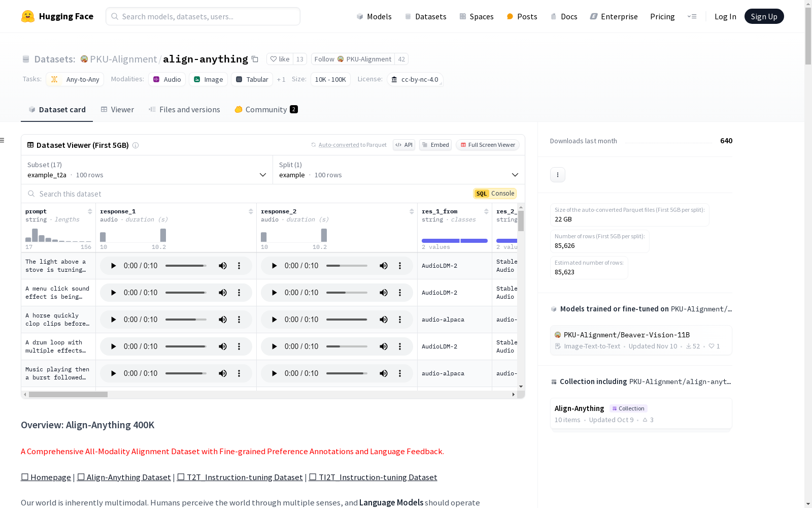Open the Homepage link in the overview
812x508 pixels.
click(46, 477)
